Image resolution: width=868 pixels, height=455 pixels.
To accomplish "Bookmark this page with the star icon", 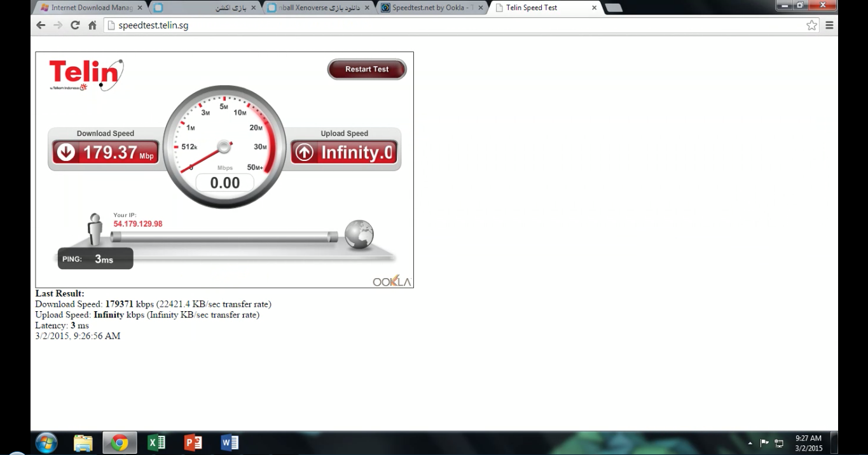I will pyautogui.click(x=811, y=25).
